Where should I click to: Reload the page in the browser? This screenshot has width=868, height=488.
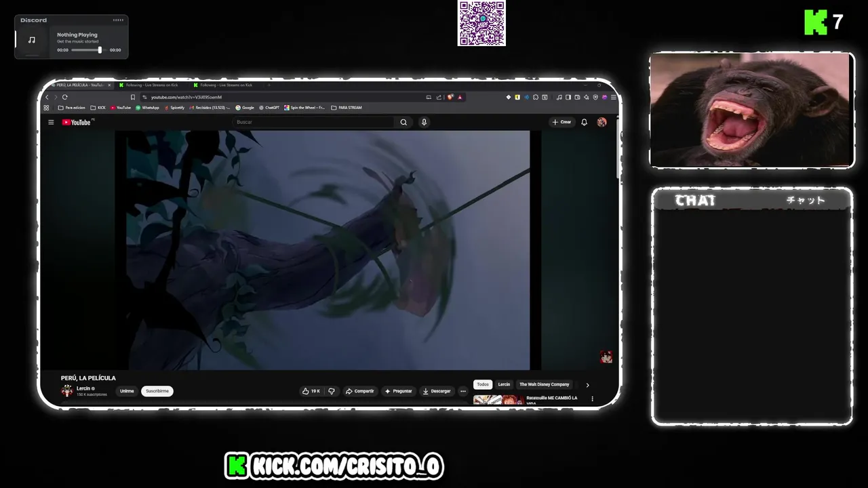(65, 97)
